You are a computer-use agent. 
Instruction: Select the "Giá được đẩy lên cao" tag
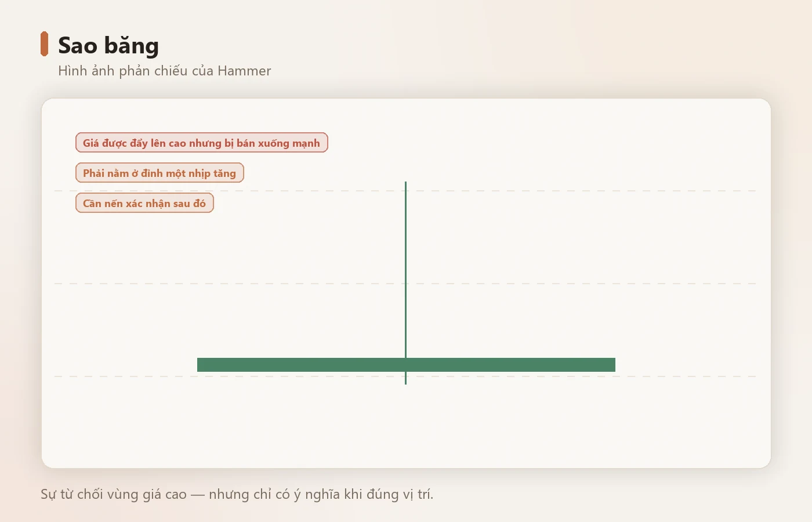click(x=202, y=143)
